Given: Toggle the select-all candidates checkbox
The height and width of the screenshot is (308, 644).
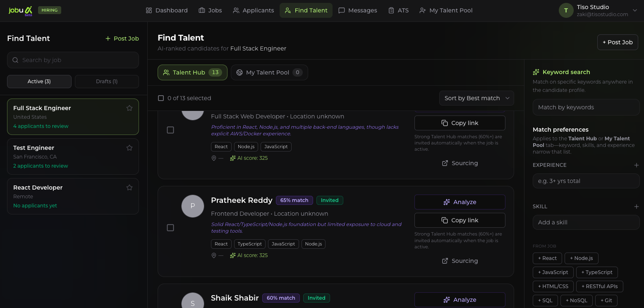Looking at the screenshot, I should pyautogui.click(x=161, y=98).
